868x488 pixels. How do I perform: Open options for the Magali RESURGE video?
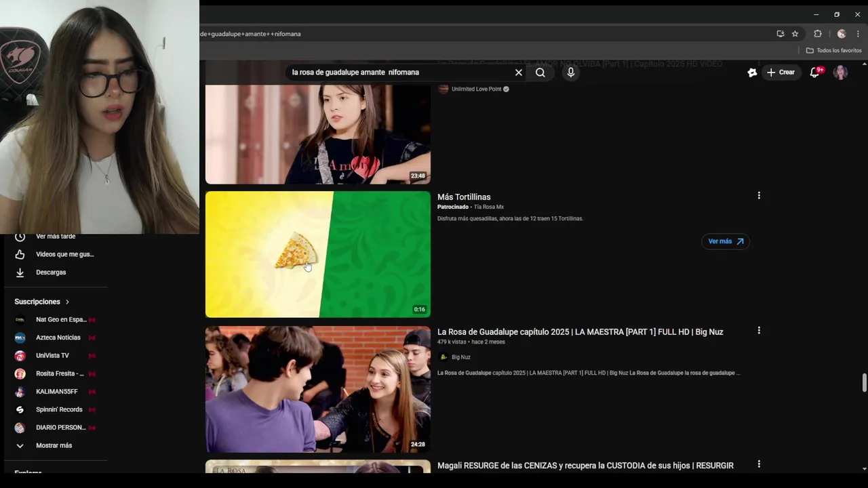(x=759, y=464)
